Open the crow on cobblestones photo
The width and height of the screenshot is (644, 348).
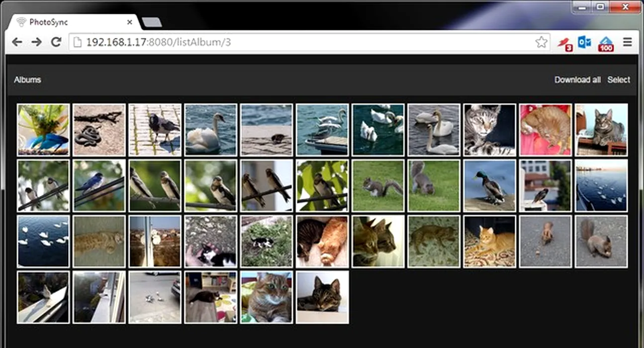point(155,130)
